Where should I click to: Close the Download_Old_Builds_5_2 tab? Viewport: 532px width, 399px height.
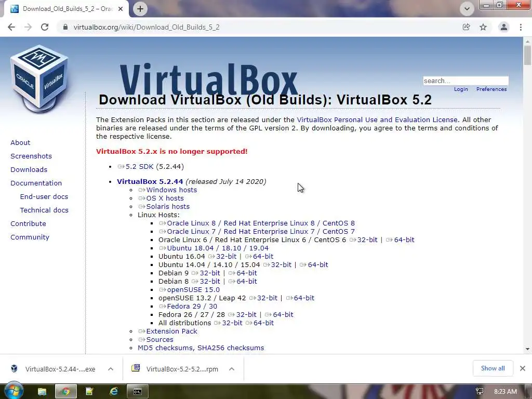pyautogui.click(x=121, y=9)
